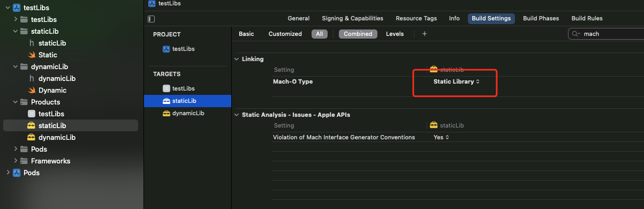
Task: Open the Build Rules tab
Action: coord(587,18)
